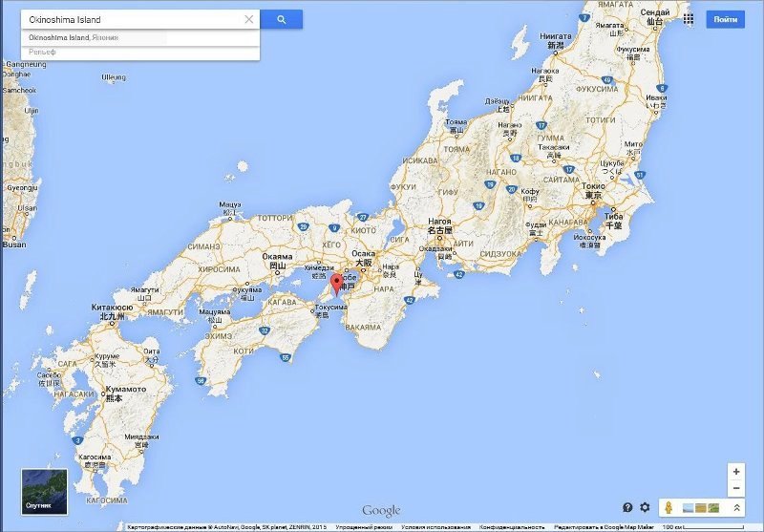Image resolution: width=764 pixels, height=532 pixels.
Task: Click highway shield 51 near Цукуба
Action: [640, 175]
